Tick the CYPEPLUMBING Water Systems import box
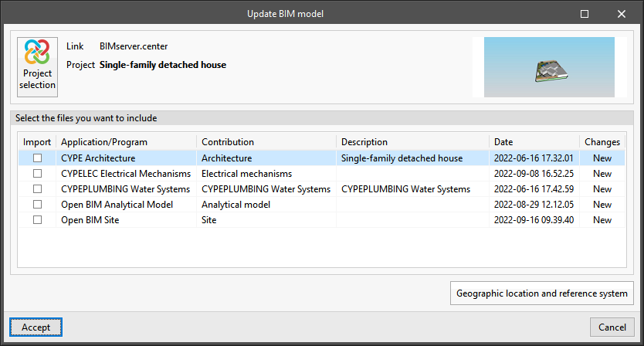This screenshot has height=346, width=644. click(x=37, y=189)
